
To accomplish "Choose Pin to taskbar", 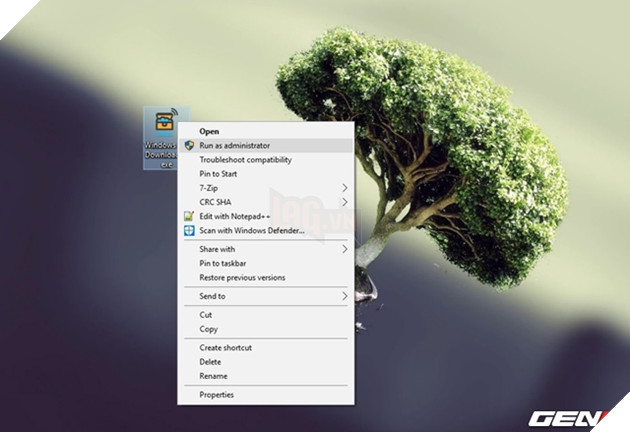I will click(x=266, y=263).
